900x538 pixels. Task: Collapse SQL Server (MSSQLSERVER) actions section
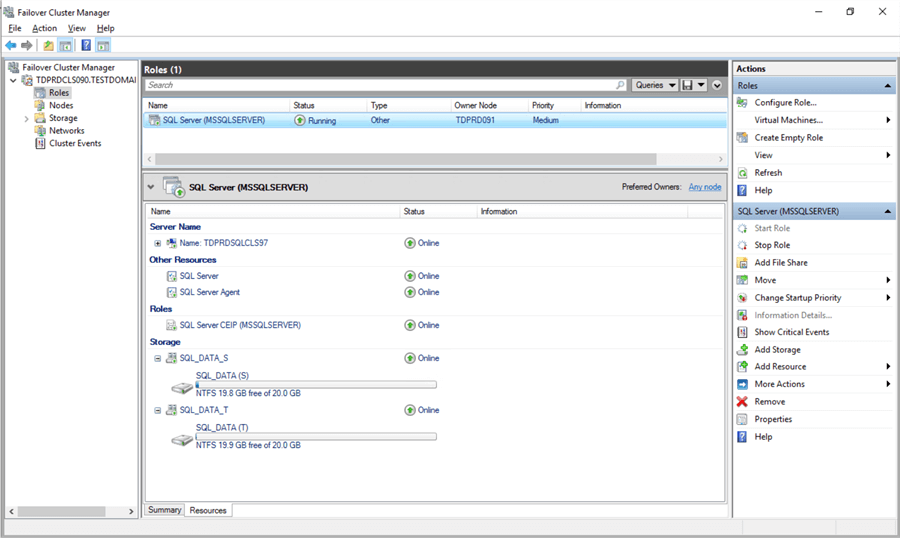tap(887, 211)
